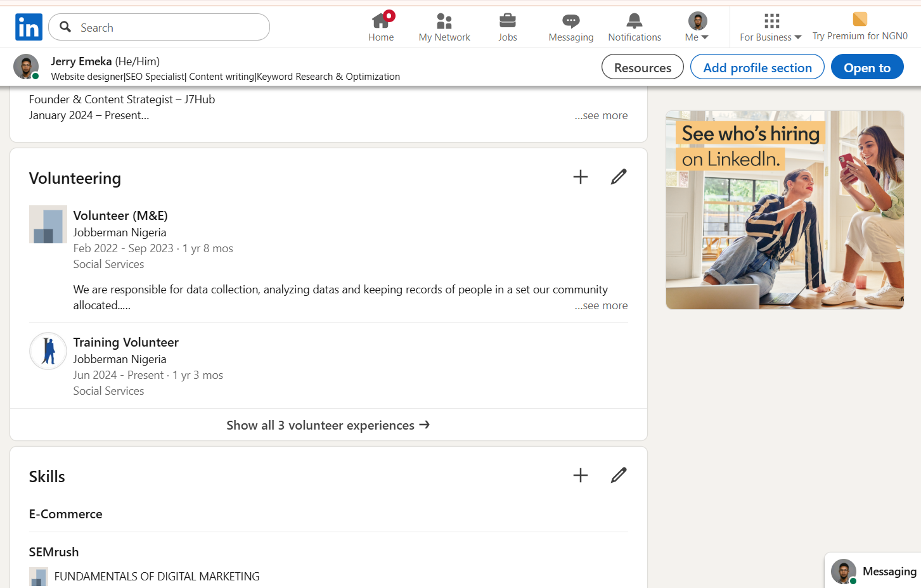Edit Volunteering section using pencil icon
This screenshot has width=921, height=588.
click(x=618, y=176)
